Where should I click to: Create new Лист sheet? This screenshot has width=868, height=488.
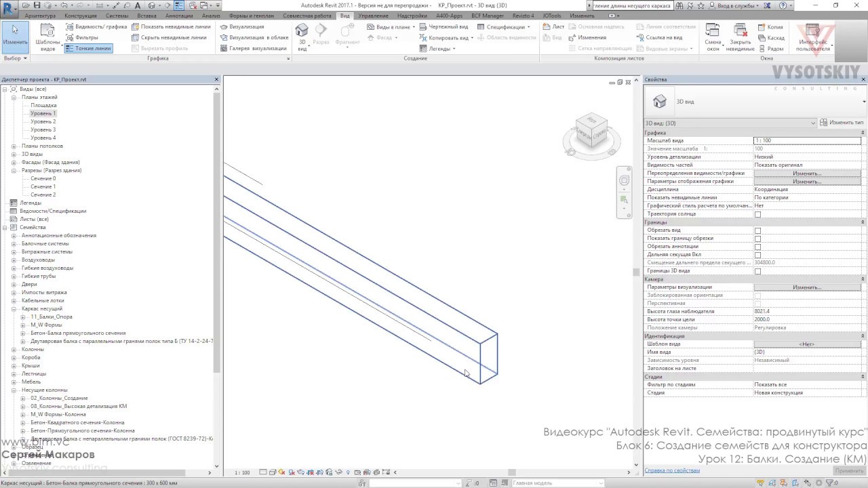(553, 27)
